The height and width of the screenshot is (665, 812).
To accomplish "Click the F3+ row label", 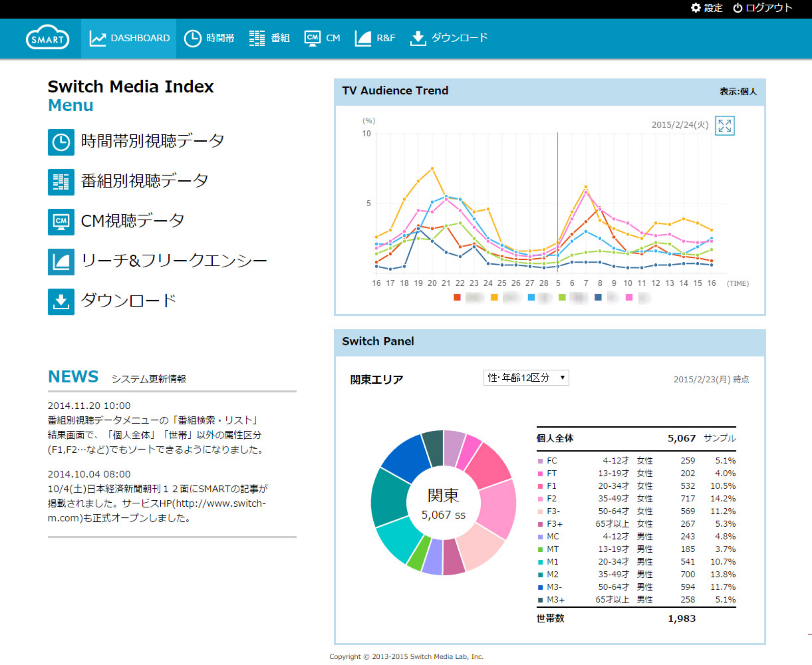I will (555, 524).
